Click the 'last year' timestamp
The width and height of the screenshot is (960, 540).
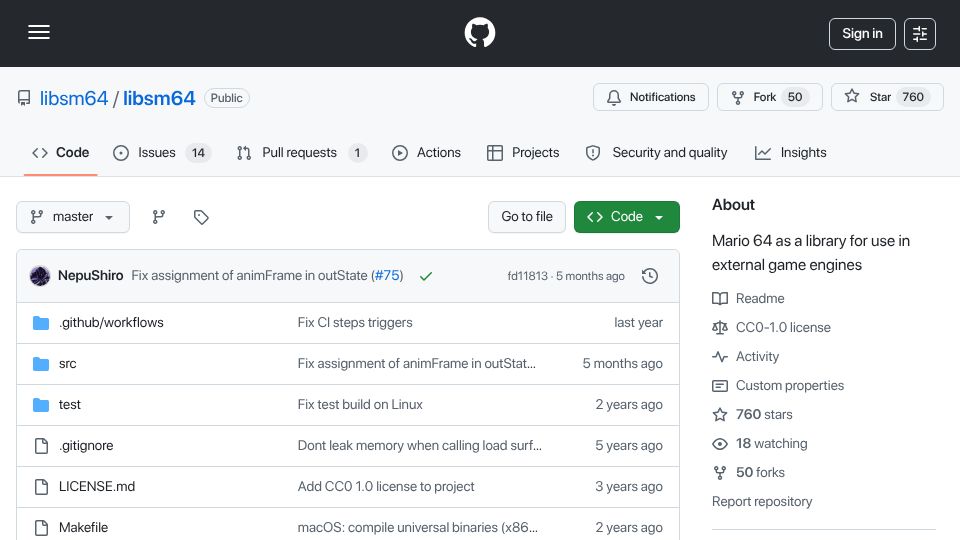coord(639,323)
